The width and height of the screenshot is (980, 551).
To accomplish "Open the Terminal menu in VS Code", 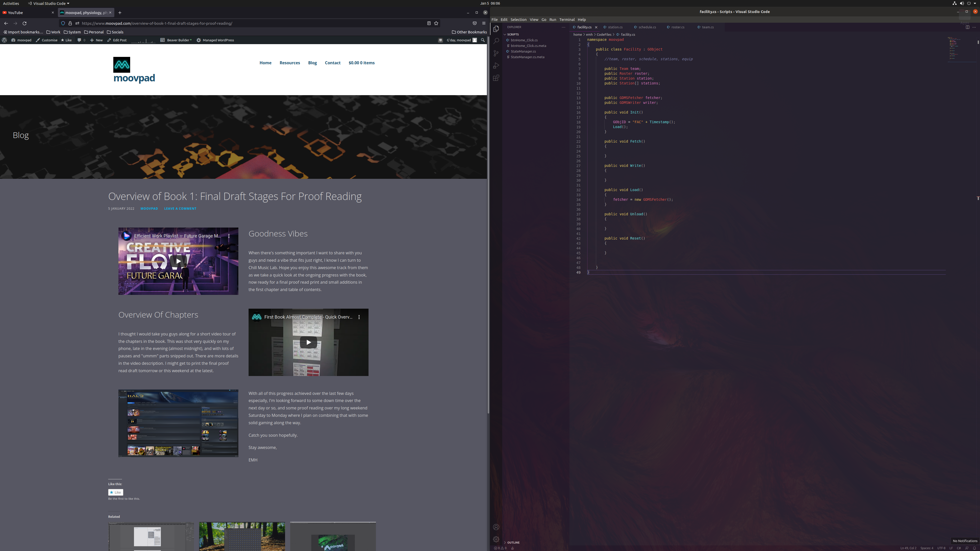I will tap(567, 19).
